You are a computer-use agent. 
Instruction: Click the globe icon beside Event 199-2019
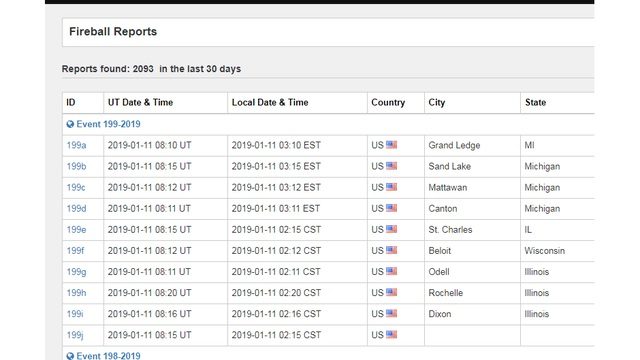pos(70,124)
